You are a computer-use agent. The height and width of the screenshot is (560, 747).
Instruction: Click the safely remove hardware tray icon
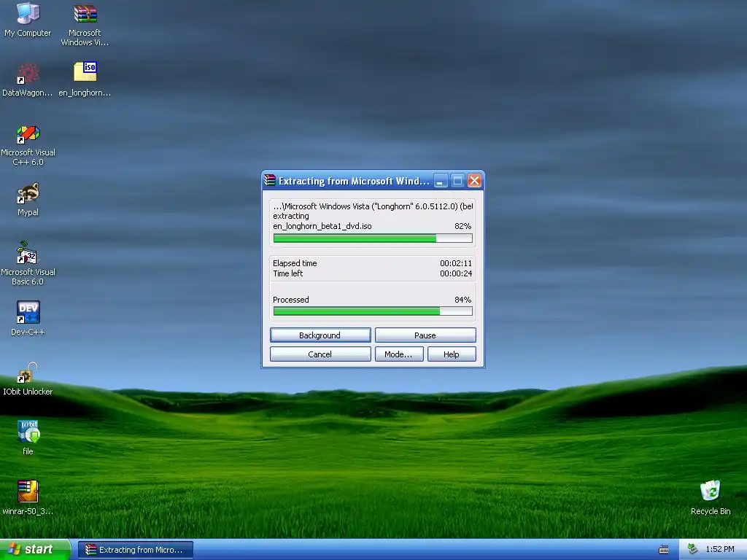point(693,550)
